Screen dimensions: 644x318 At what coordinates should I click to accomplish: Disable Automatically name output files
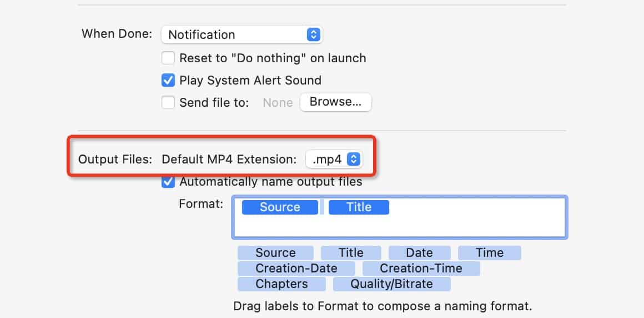[x=168, y=182]
